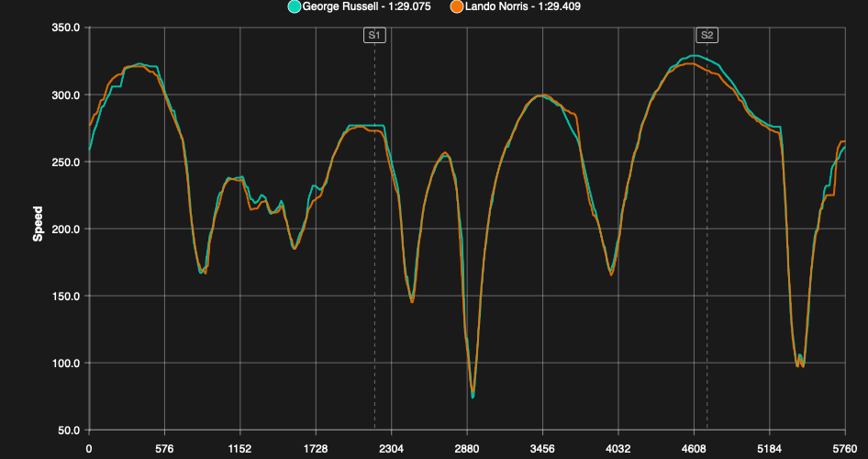
Task: Click the 1728 x-axis distance label
Action: pyautogui.click(x=316, y=449)
